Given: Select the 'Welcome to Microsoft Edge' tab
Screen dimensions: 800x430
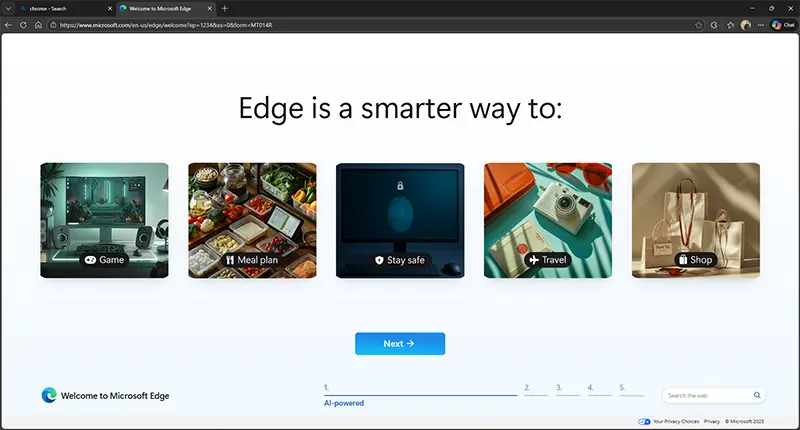Looking at the screenshot, I should [x=166, y=8].
